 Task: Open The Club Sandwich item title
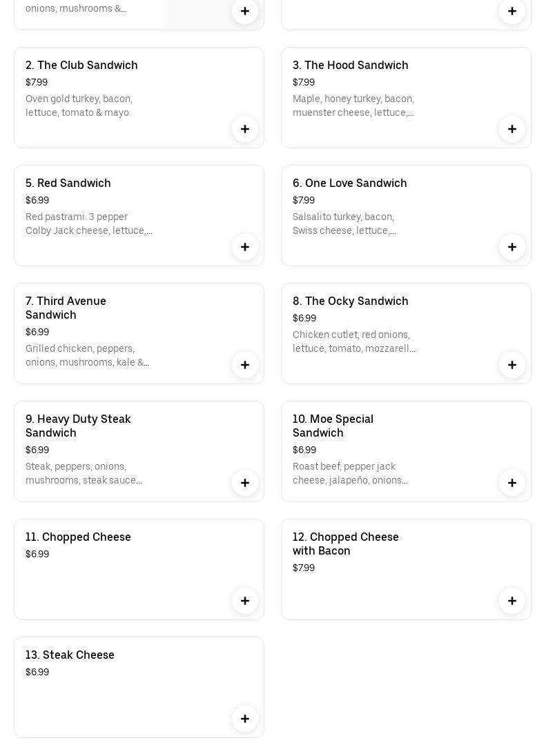coord(81,65)
